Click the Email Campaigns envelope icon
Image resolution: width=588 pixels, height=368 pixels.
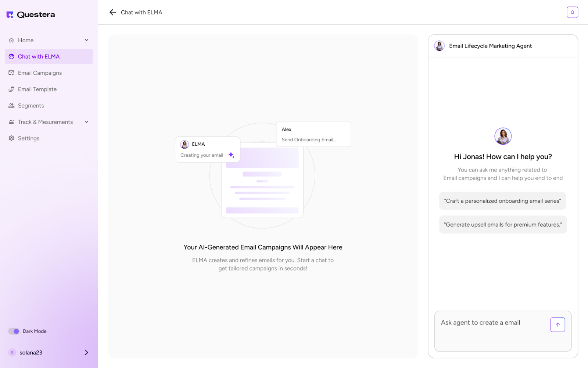tap(11, 73)
